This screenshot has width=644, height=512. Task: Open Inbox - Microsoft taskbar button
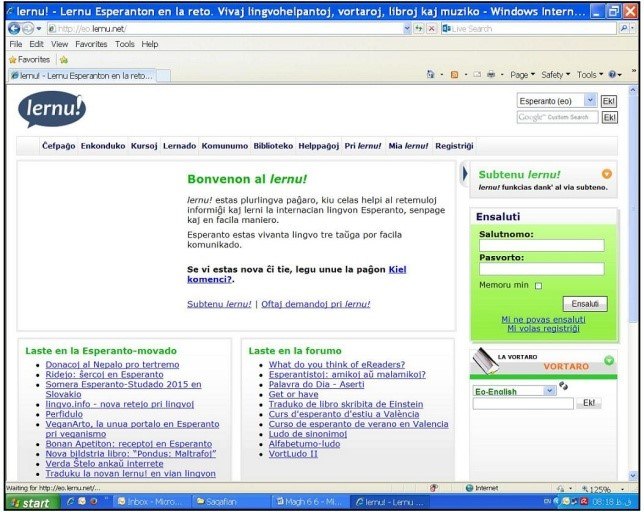pos(151,502)
